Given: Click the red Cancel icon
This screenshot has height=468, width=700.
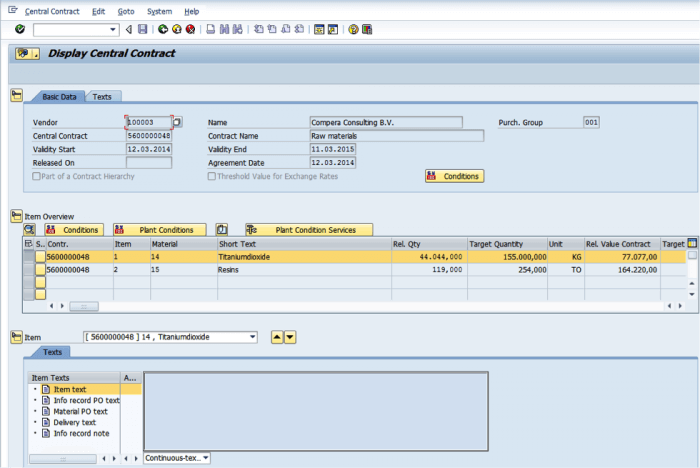Looking at the screenshot, I should pyautogui.click(x=191, y=29).
